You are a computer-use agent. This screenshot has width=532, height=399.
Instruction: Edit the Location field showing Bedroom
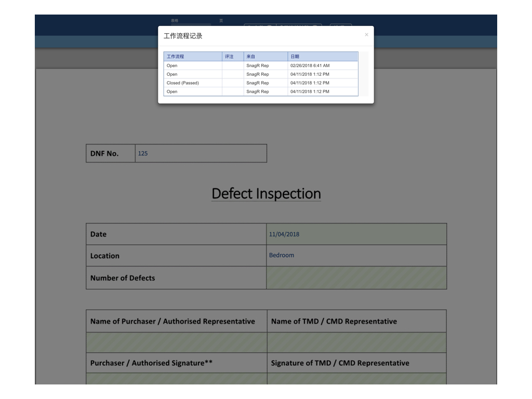click(x=356, y=256)
